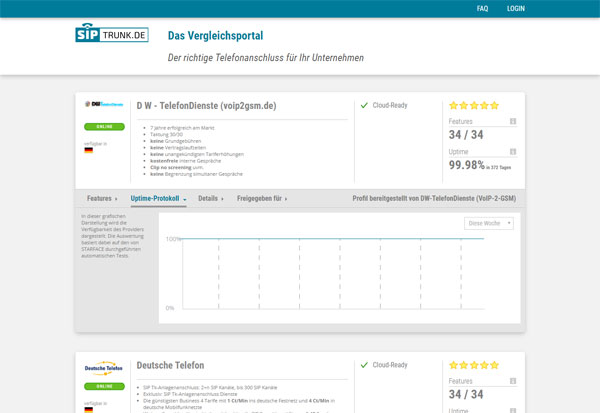Click the Deutsche Telefon heading
Screen dimensions: 600x413
(170, 365)
